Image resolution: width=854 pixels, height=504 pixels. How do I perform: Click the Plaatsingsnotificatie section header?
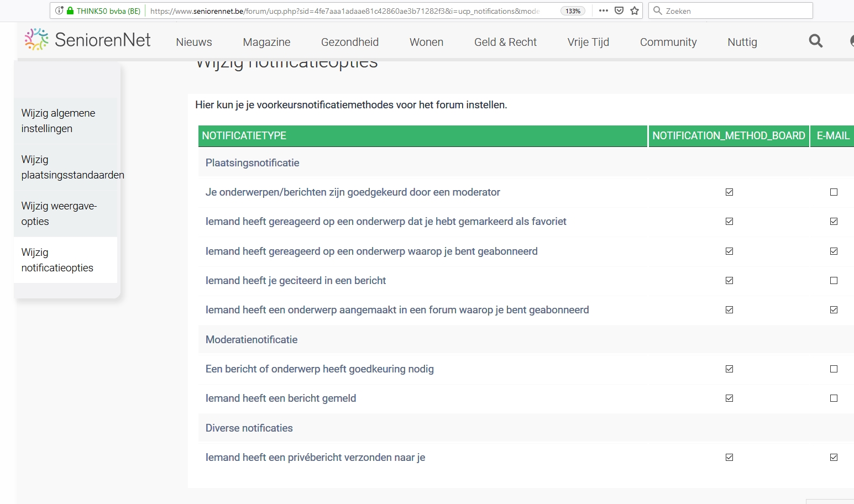[252, 163]
